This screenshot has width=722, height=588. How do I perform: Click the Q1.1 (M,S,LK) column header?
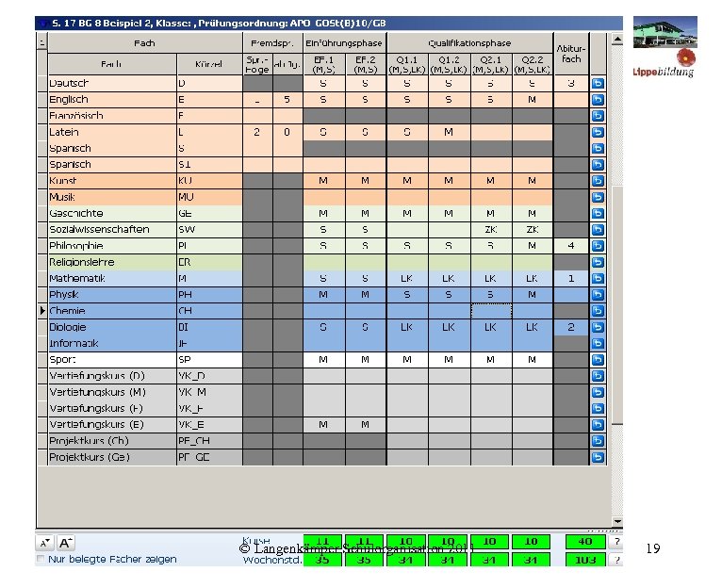[x=407, y=64]
